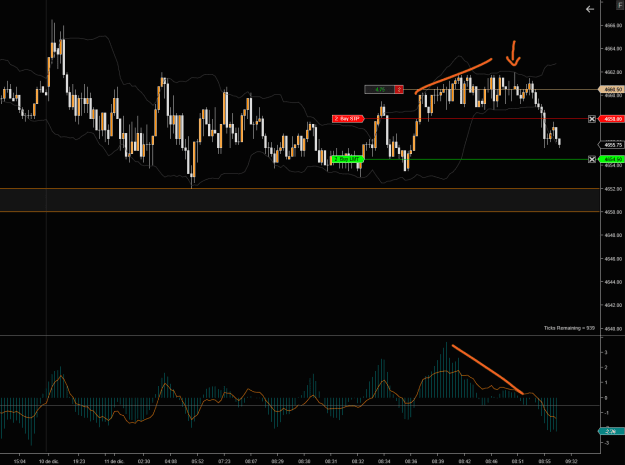Click the 08:51 time axis label

(x=518, y=461)
